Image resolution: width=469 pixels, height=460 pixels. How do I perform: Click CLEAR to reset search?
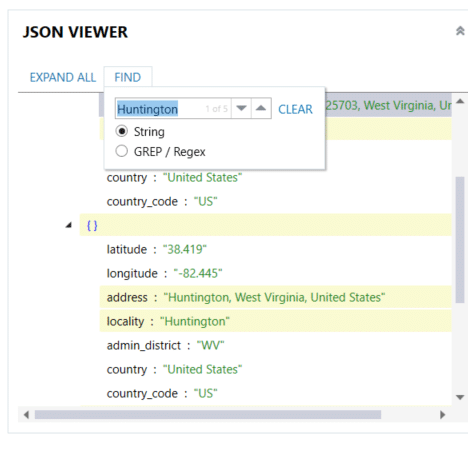tap(295, 109)
